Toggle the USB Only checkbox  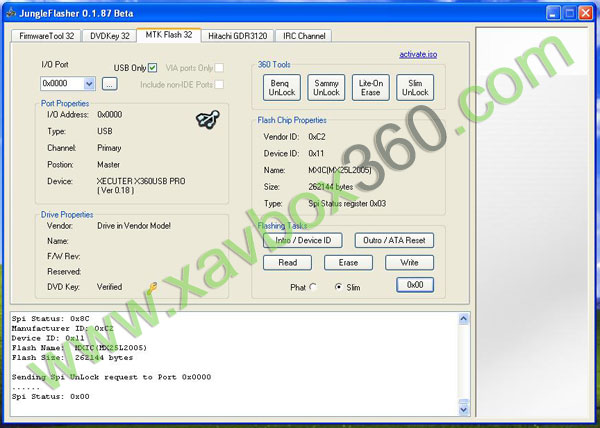[x=152, y=68]
